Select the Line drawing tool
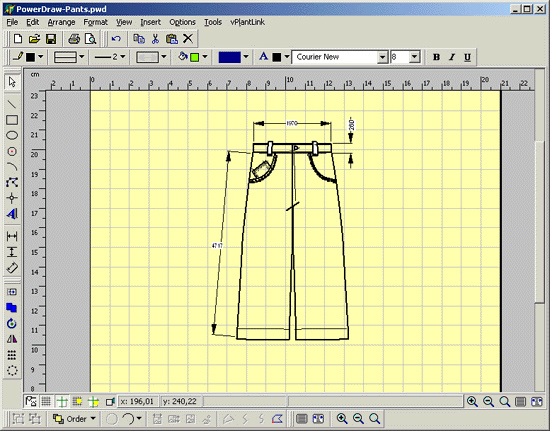This screenshot has height=431, width=550. click(x=12, y=104)
